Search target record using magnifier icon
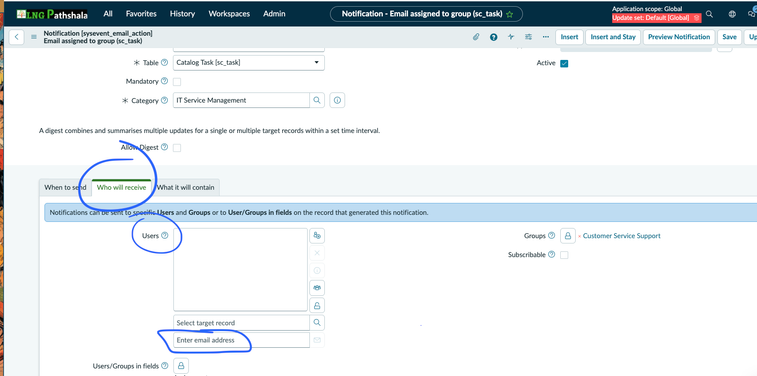This screenshot has width=757, height=376. coord(317,322)
